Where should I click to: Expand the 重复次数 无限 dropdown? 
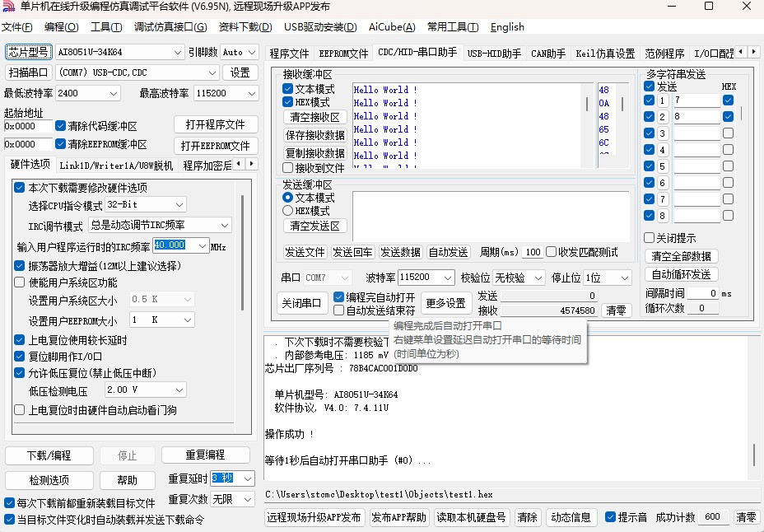tap(248, 499)
